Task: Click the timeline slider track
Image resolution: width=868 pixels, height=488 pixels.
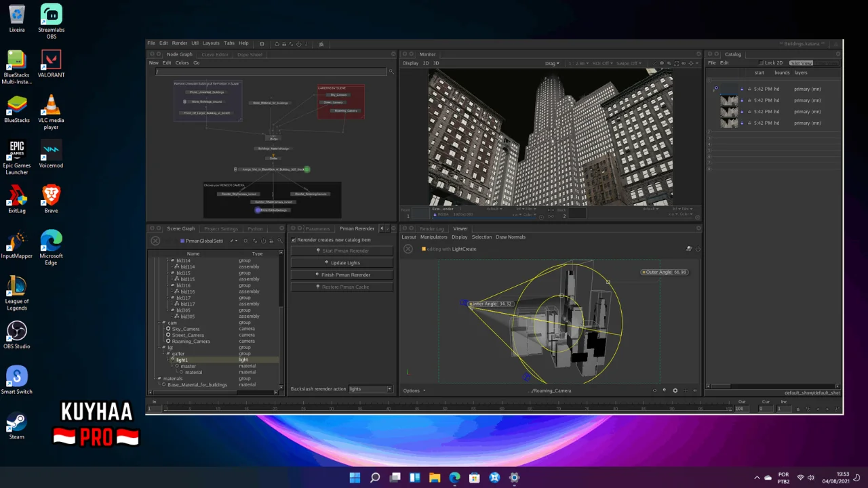Action: (448, 409)
